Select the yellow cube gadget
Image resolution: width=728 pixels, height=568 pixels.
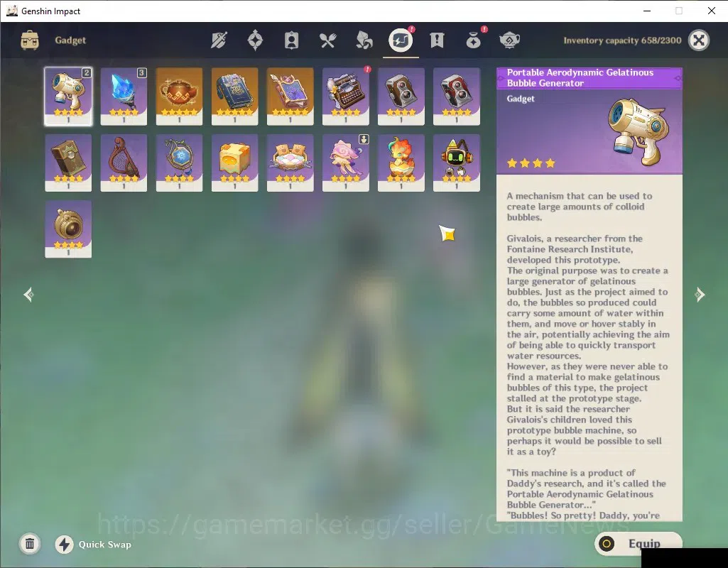click(234, 163)
